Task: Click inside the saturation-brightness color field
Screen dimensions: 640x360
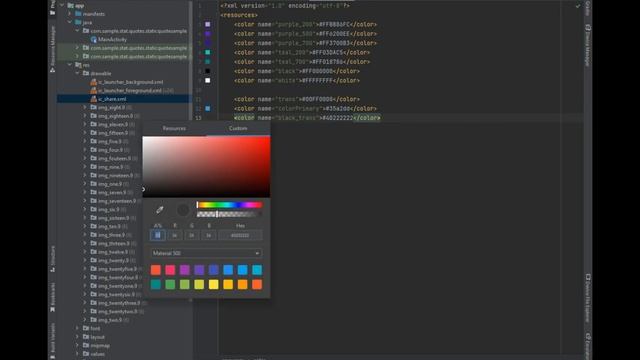Action: click(206, 167)
